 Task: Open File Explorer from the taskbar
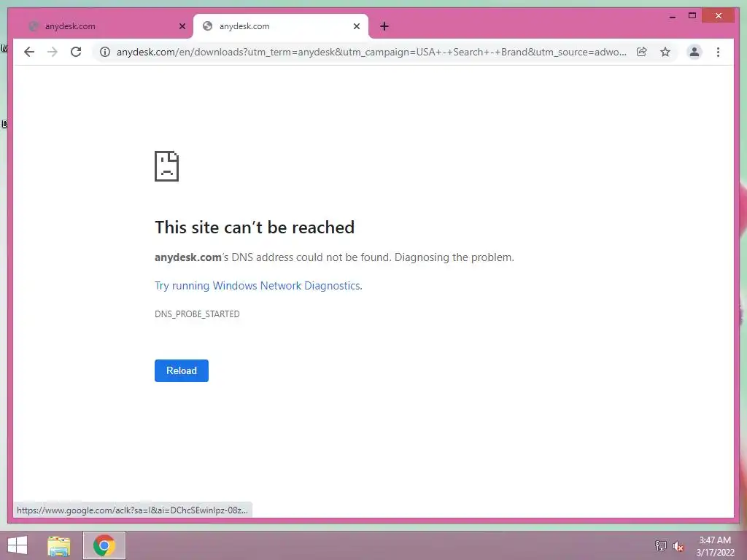pyautogui.click(x=59, y=545)
